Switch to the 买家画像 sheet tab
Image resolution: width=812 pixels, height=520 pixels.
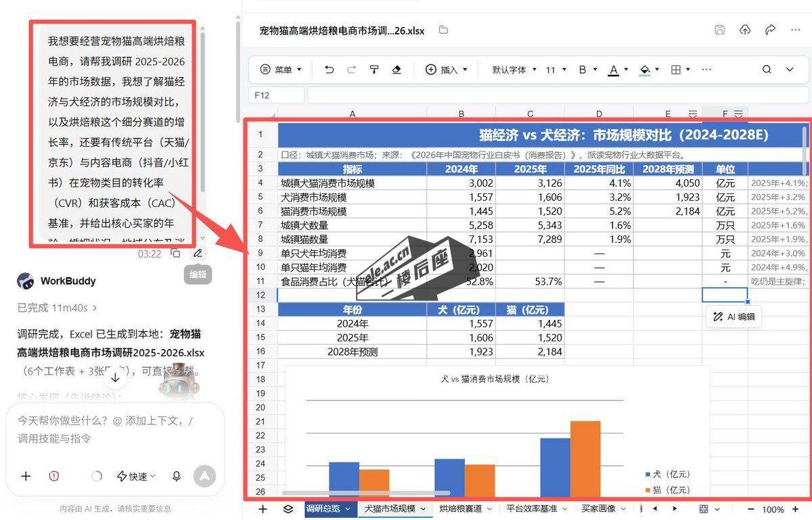point(604,508)
